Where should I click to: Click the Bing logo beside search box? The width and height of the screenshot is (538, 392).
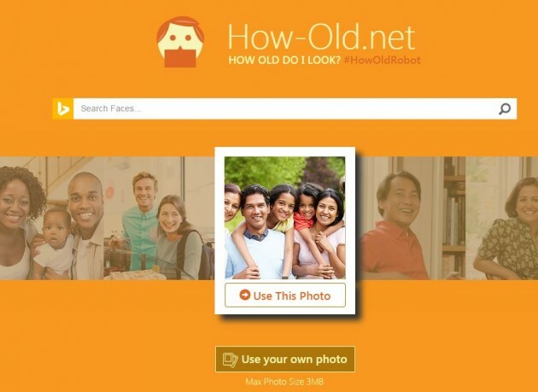click(x=63, y=108)
